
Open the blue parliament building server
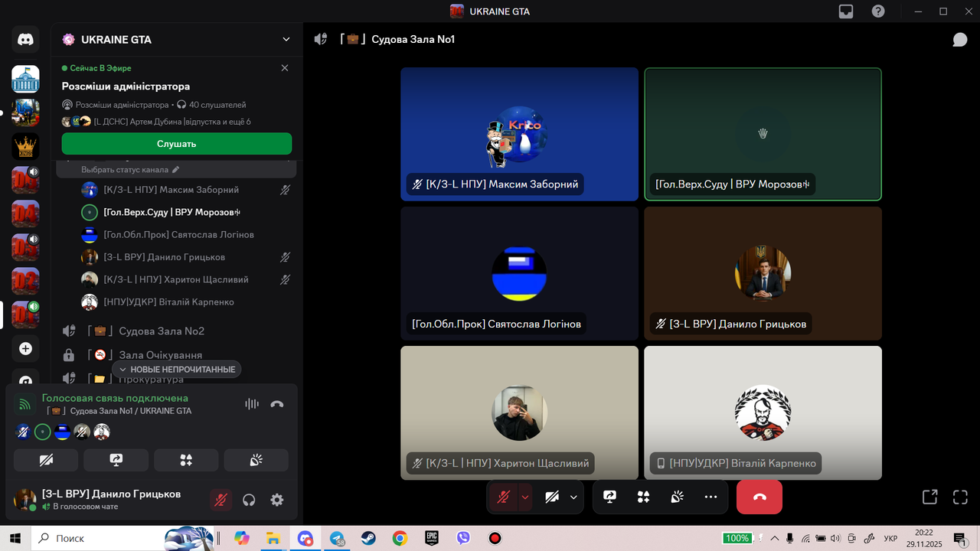(25, 79)
